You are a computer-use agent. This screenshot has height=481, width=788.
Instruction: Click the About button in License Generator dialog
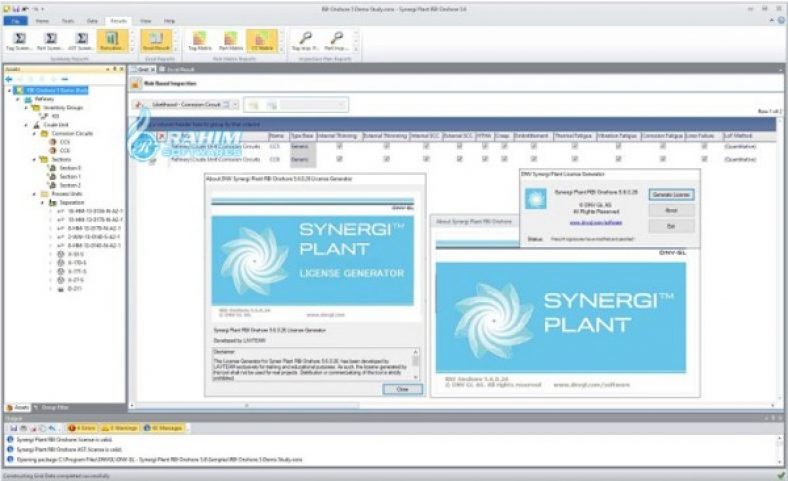tap(671, 211)
